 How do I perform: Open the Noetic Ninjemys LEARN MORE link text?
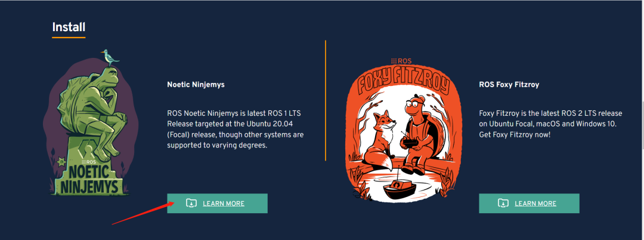click(224, 204)
